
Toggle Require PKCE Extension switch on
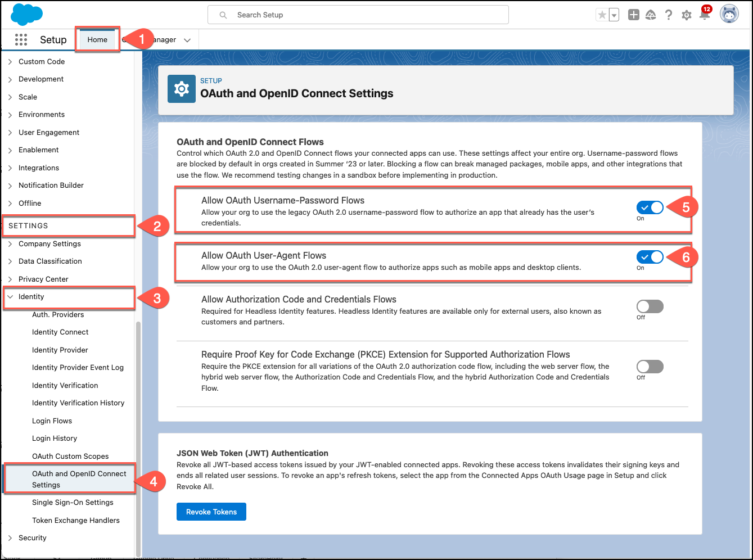pos(650,366)
